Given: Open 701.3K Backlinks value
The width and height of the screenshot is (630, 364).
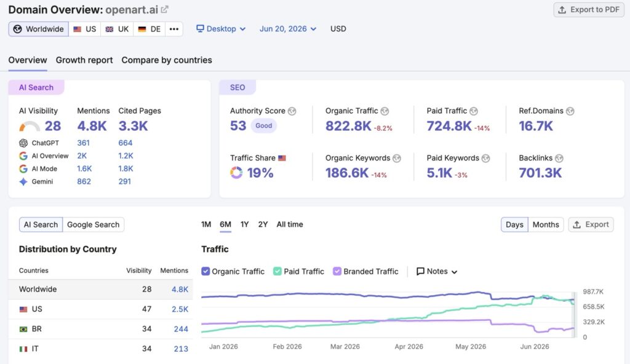Looking at the screenshot, I should click(x=540, y=173).
